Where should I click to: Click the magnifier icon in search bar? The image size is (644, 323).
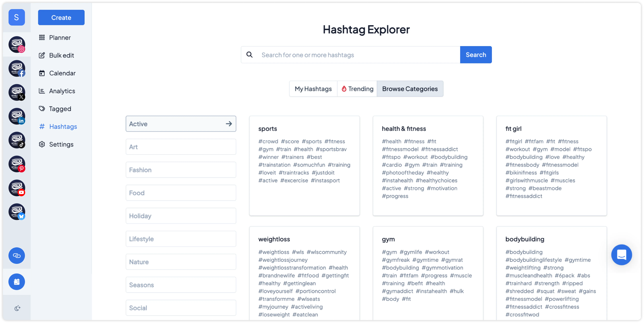click(x=249, y=55)
